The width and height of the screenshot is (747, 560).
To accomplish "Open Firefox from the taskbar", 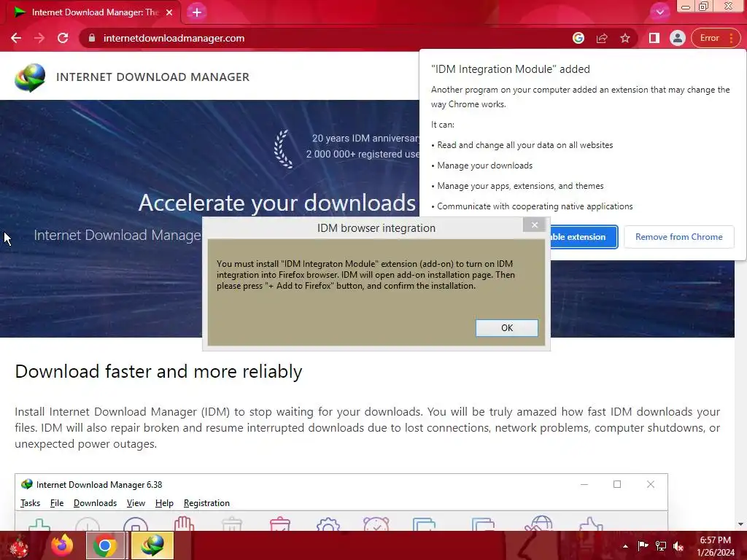I will pyautogui.click(x=62, y=545).
